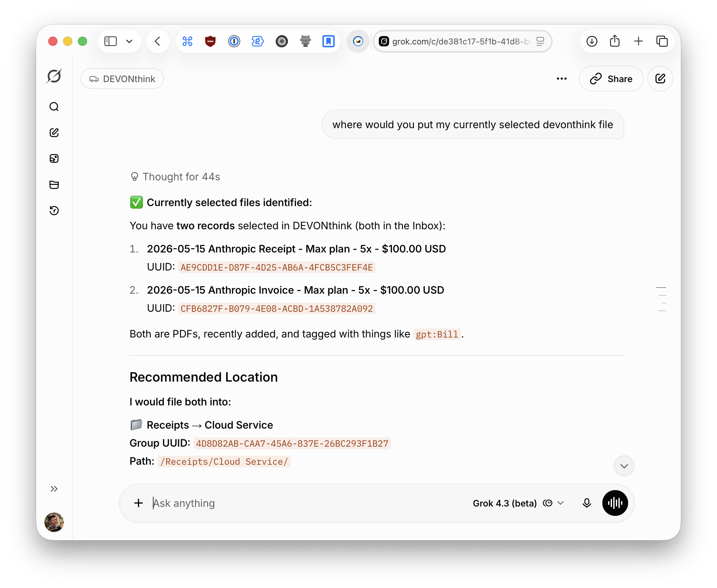This screenshot has height=588, width=717.
Task: Show Safari tab overview
Action: tap(662, 41)
